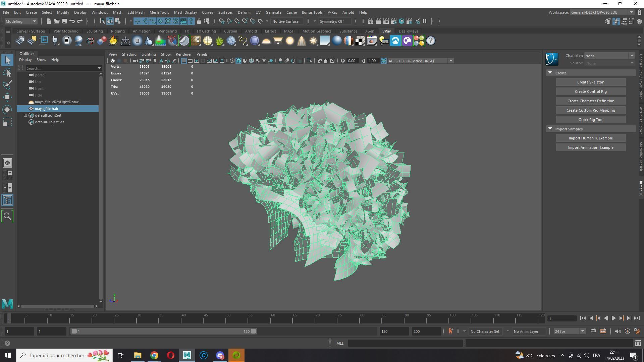
Task: Click the Human IK character icon
Action: coord(551,59)
